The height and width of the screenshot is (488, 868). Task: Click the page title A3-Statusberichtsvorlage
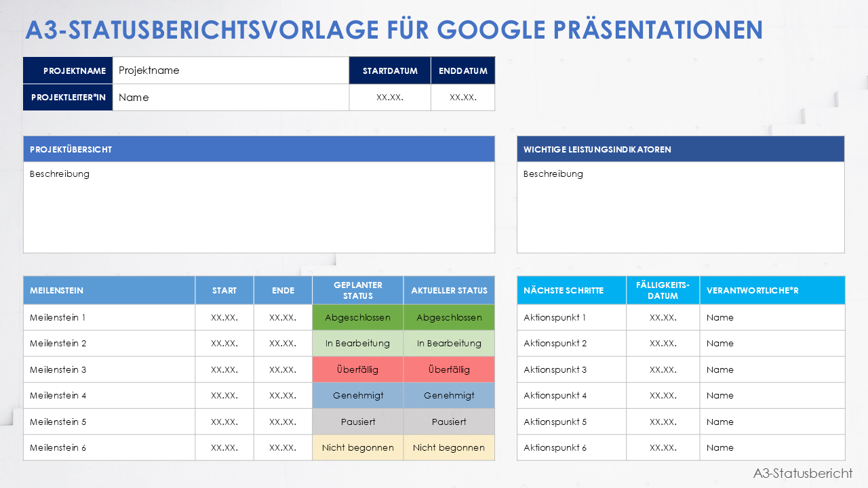pyautogui.click(x=395, y=30)
